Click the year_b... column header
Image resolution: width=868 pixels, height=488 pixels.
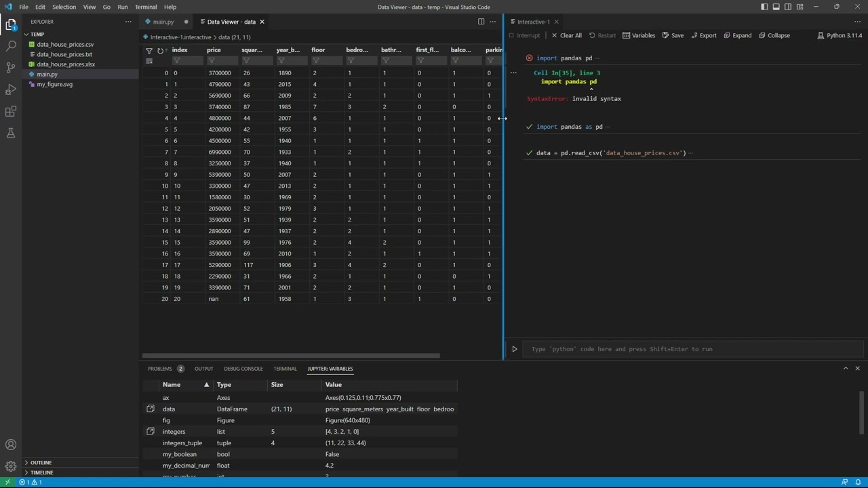click(x=288, y=50)
